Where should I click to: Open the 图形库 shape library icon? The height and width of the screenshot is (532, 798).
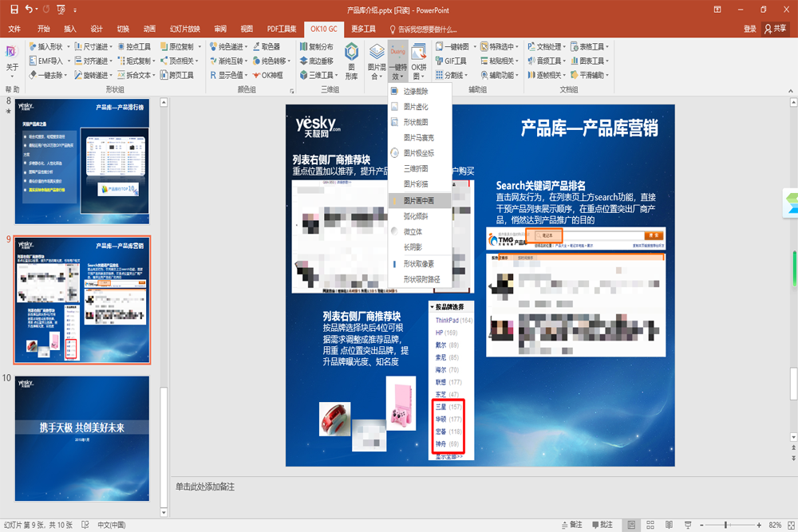pos(351,60)
